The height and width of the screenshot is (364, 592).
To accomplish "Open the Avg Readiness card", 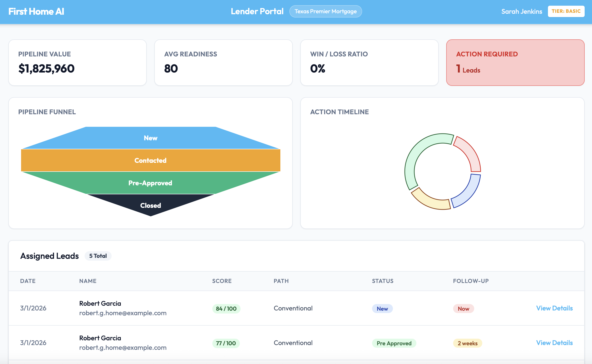I will pyautogui.click(x=223, y=63).
